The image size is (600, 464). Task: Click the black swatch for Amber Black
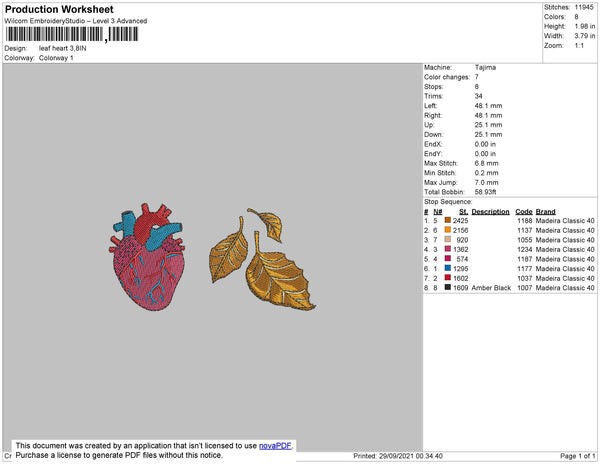[x=448, y=287]
